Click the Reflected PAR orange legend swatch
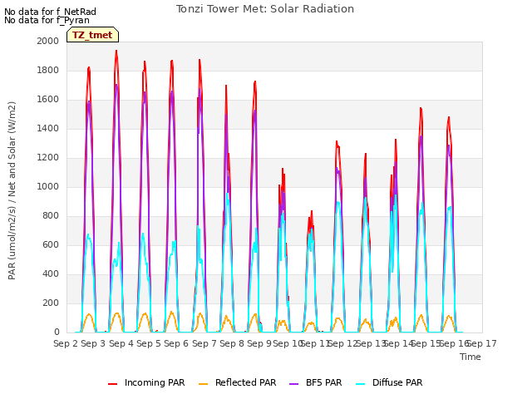 [x=203, y=384]
